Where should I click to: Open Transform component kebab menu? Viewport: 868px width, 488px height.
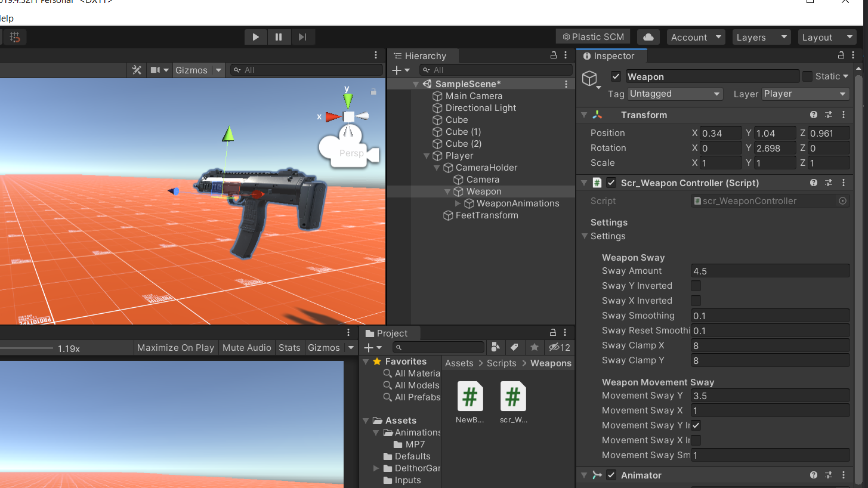click(x=844, y=115)
